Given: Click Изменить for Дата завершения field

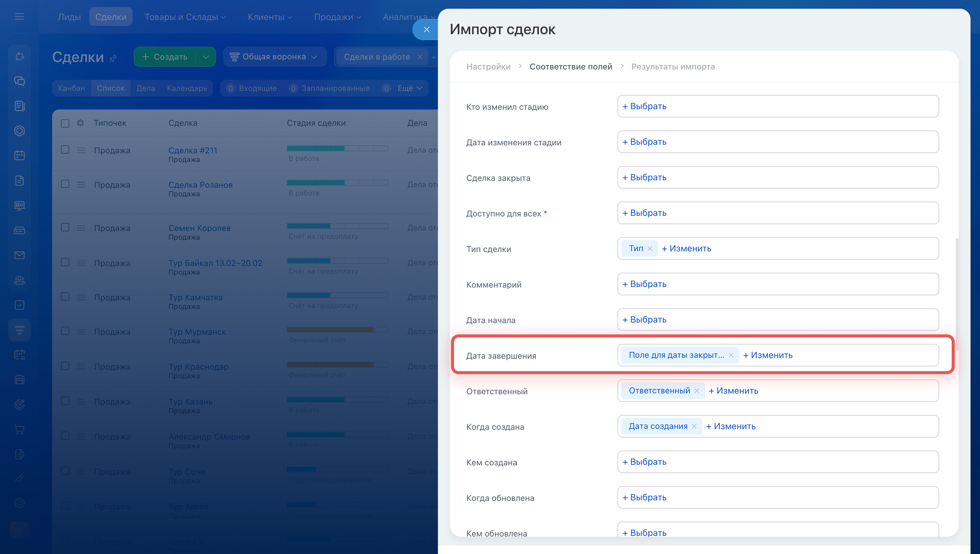Looking at the screenshot, I should pyautogui.click(x=768, y=355).
